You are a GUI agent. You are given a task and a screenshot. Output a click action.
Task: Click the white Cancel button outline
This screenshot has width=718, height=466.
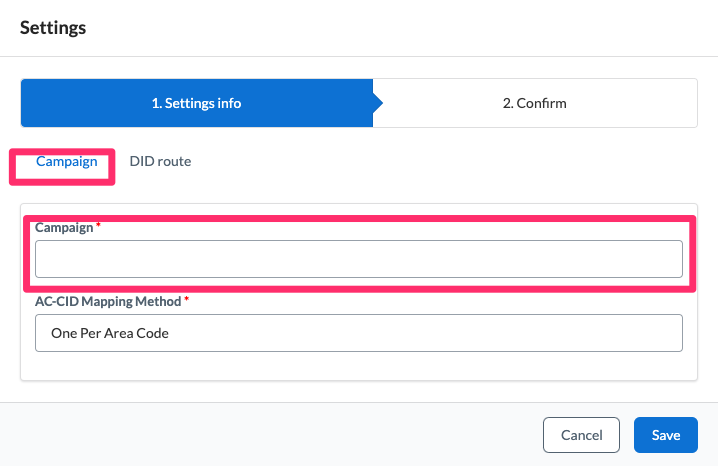(x=581, y=435)
